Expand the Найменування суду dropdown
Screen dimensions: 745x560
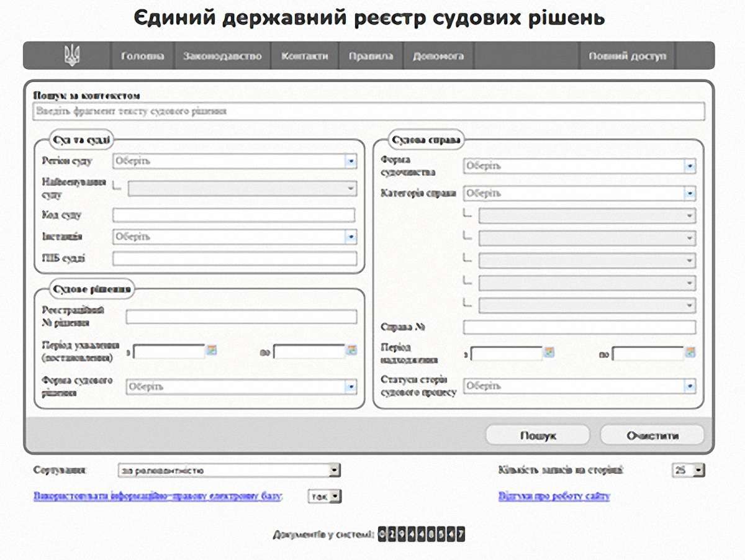coord(242,189)
